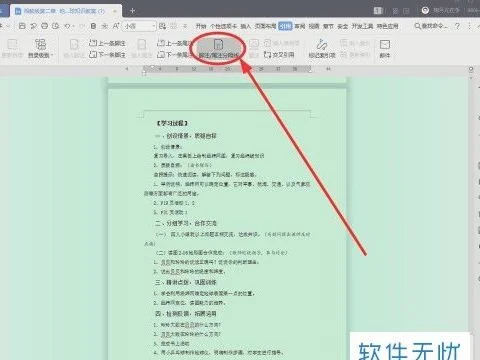480x360 pixels.
Task: Switch to the 开发工具 ribbon tab
Action: click(362, 26)
